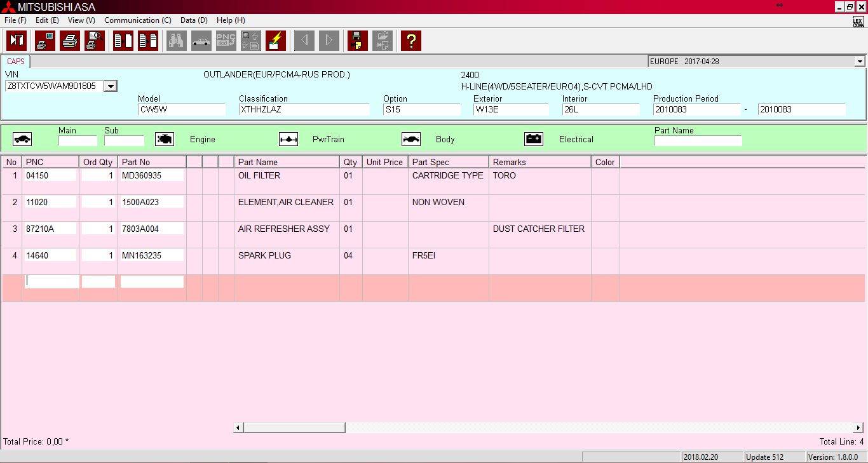
Task: Click the exit door toolbar icon
Action: pos(17,41)
